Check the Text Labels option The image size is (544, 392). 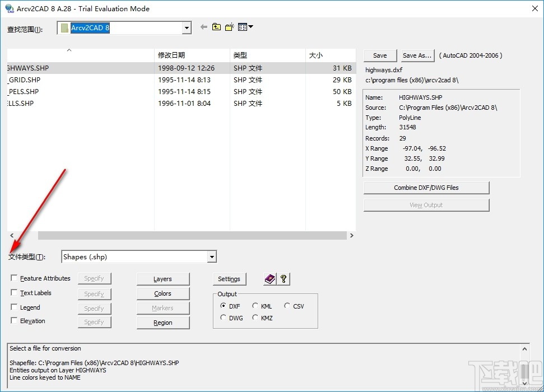pos(14,293)
